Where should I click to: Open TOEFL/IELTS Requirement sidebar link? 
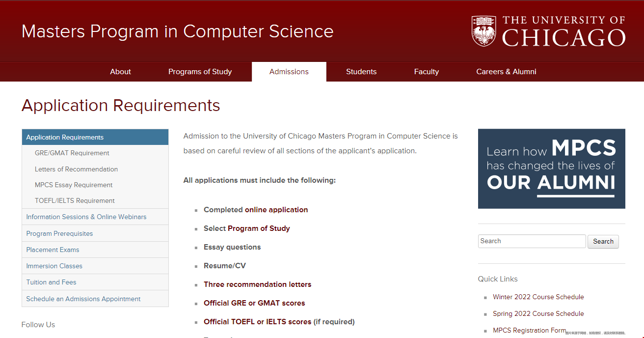[x=75, y=200]
